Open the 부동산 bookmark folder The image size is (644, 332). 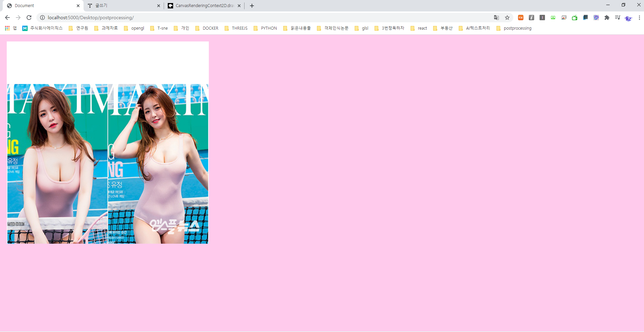click(x=443, y=28)
